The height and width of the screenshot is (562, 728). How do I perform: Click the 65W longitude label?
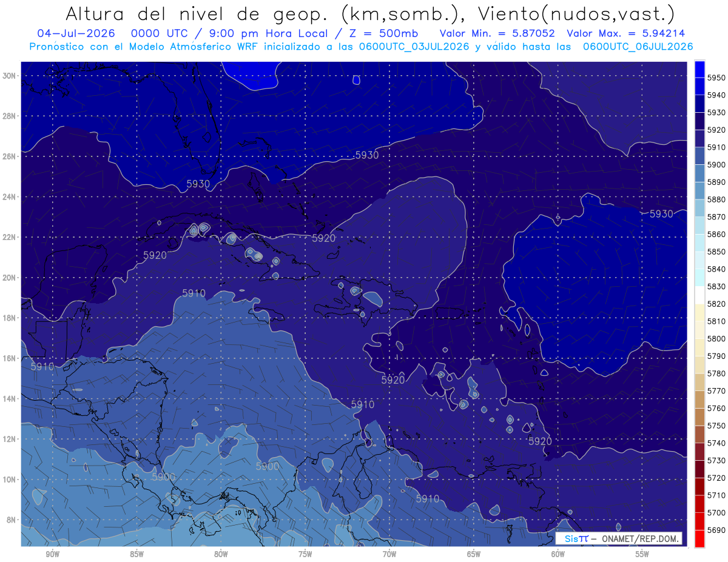click(474, 554)
